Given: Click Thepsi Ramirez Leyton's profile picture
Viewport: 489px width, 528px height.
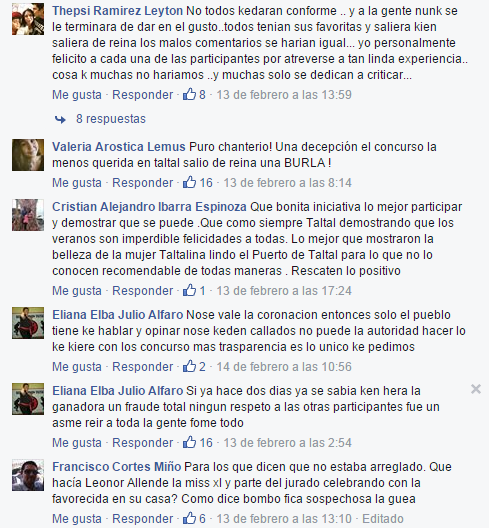Looking at the screenshot, I should (x=28, y=19).
